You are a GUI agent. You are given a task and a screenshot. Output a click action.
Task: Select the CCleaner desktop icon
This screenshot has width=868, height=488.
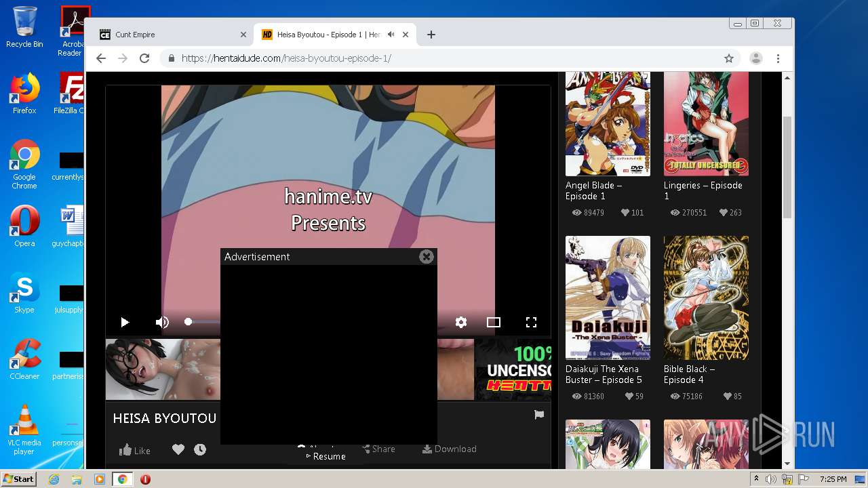pyautogui.click(x=24, y=359)
